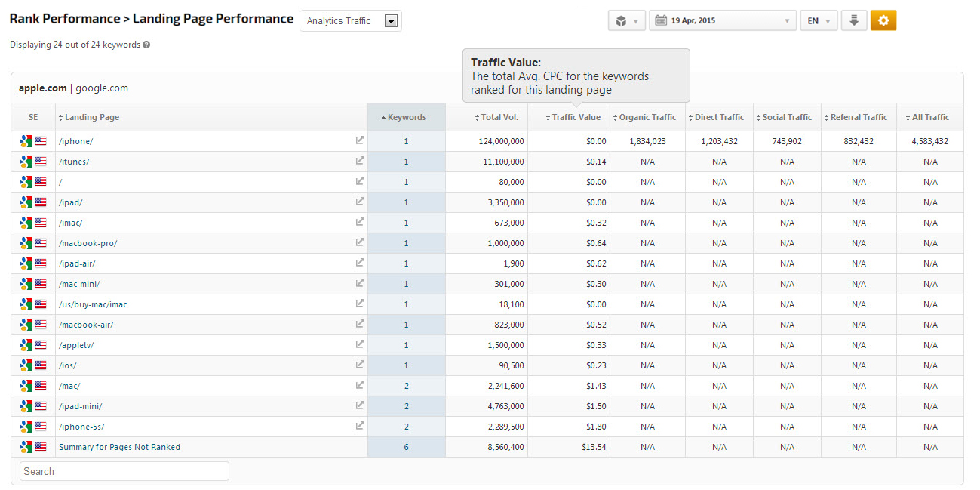
Task: Open the EN language dropdown
Action: coord(819,21)
